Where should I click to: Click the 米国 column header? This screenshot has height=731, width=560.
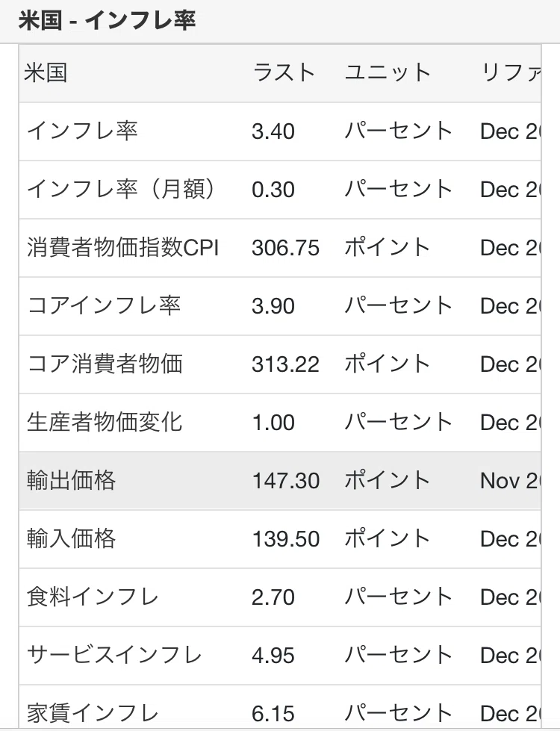[46, 73]
